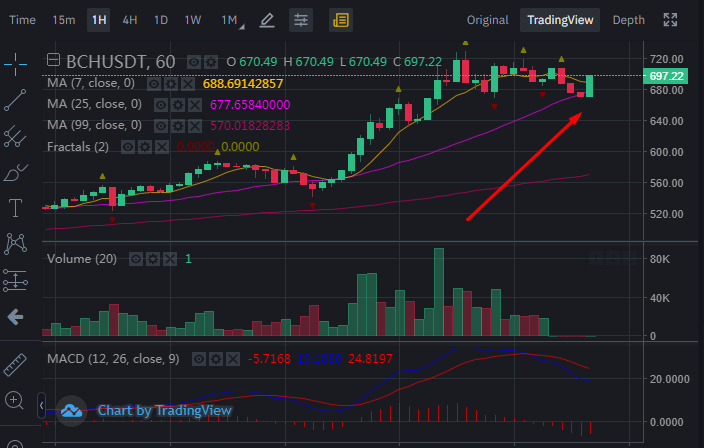
Task: Select the 1W timeframe
Action: [x=193, y=20]
